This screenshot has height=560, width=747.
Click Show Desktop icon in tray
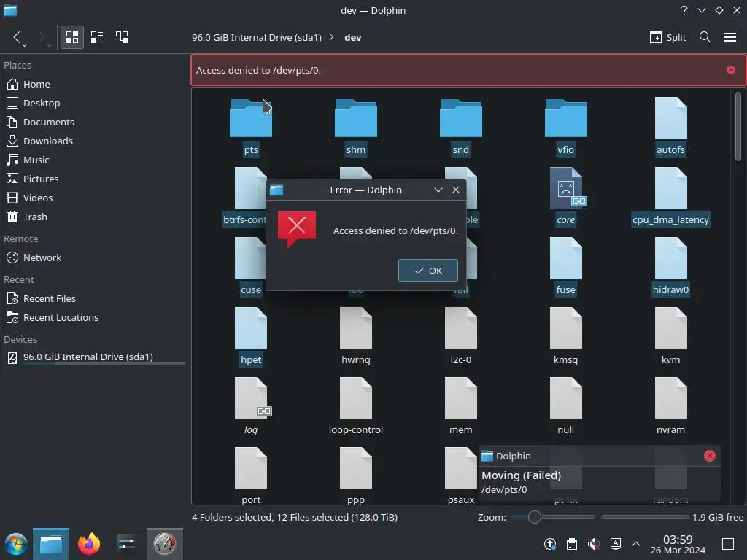point(728,544)
